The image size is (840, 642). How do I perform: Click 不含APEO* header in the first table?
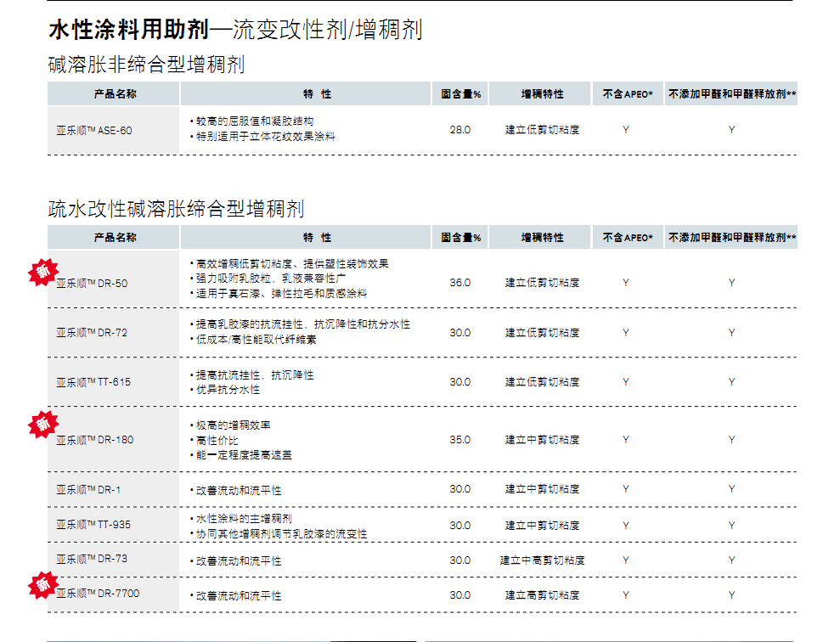click(627, 94)
